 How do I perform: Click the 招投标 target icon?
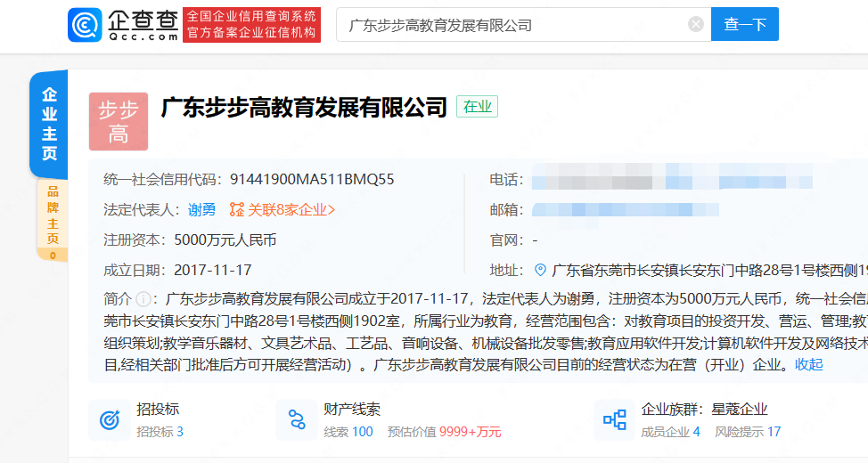(x=110, y=420)
